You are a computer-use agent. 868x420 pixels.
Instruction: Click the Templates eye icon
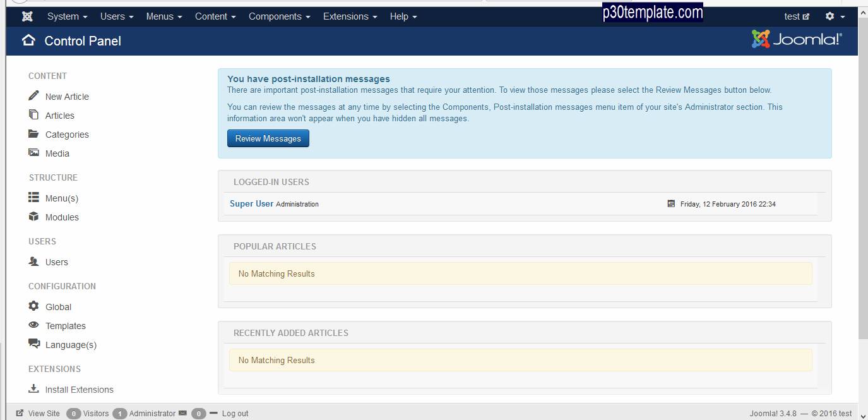point(33,325)
